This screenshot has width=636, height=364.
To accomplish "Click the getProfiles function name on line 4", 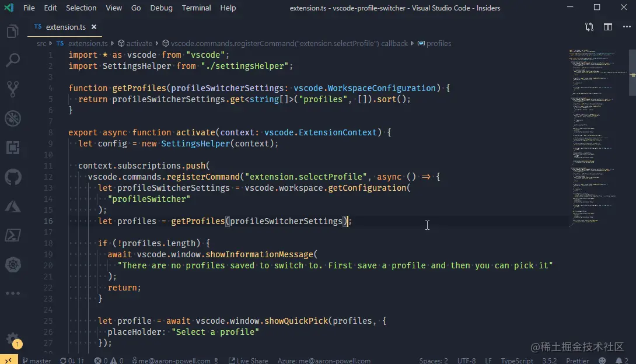I will coord(139,88).
